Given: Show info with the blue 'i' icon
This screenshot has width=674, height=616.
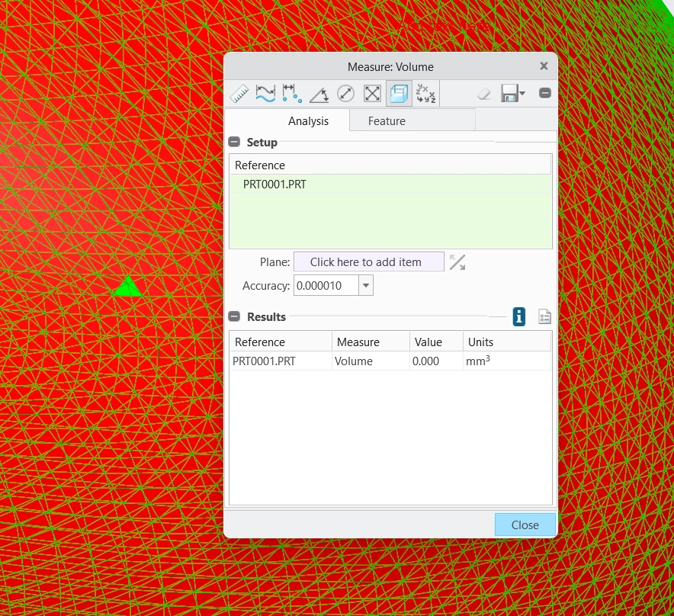Looking at the screenshot, I should point(518,317).
